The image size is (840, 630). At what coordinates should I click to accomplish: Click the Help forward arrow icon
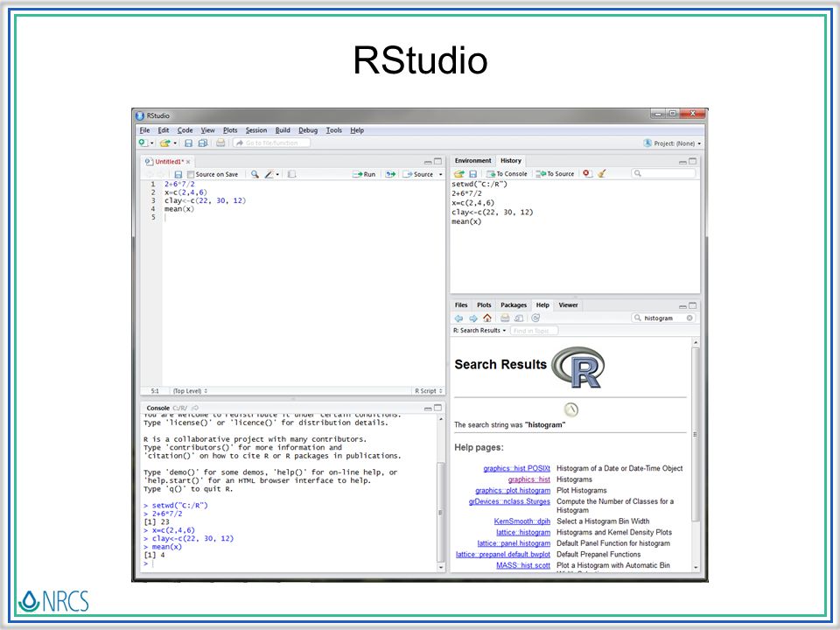pos(473,318)
